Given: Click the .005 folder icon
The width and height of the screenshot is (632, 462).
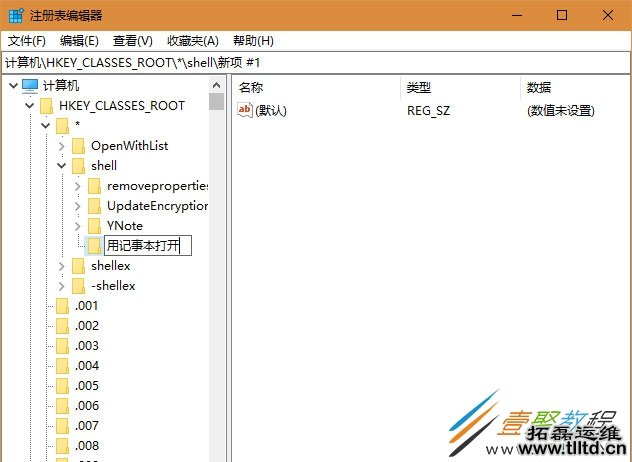Looking at the screenshot, I should (x=62, y=386).
